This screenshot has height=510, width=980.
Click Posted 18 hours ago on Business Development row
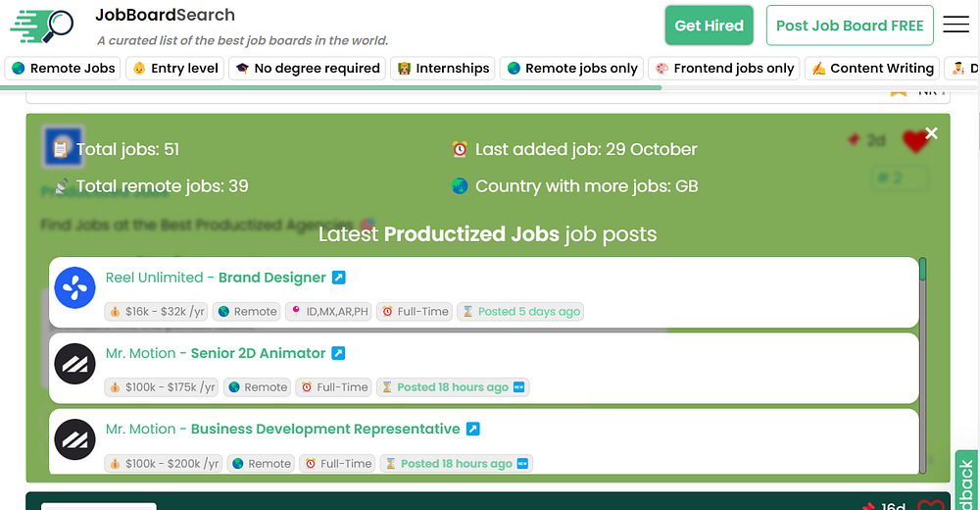click(x=457, y=464)
